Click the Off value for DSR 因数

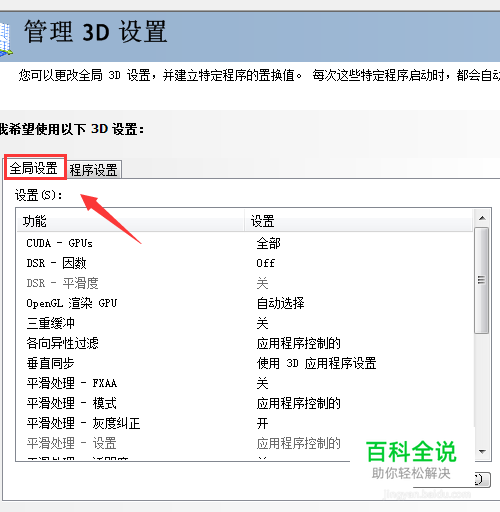click(x=266, y=263)
